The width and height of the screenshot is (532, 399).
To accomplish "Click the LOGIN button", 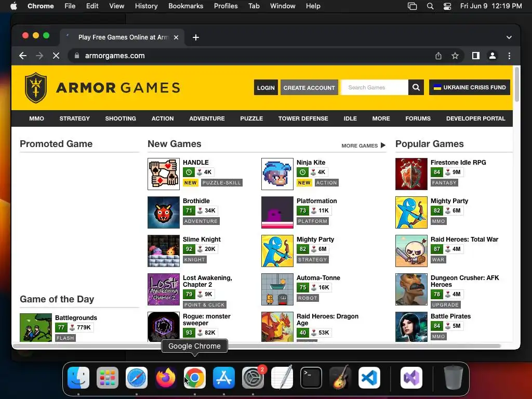I will [x=265, y=87].
